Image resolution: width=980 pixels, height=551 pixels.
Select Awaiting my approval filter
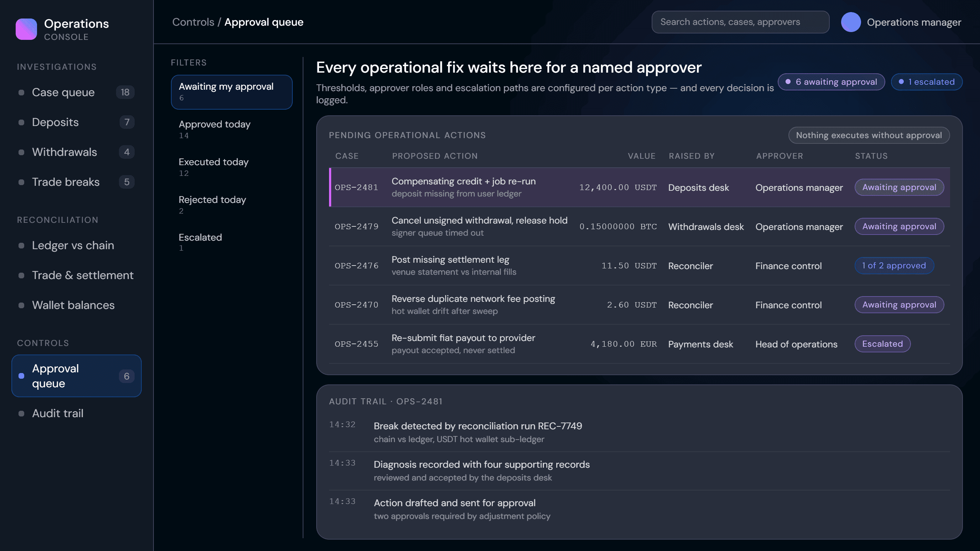pos(232,92)
